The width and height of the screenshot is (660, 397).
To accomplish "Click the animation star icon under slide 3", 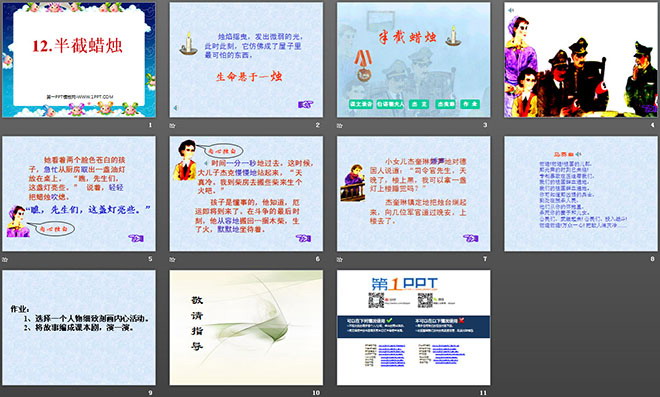I will 340,125.
